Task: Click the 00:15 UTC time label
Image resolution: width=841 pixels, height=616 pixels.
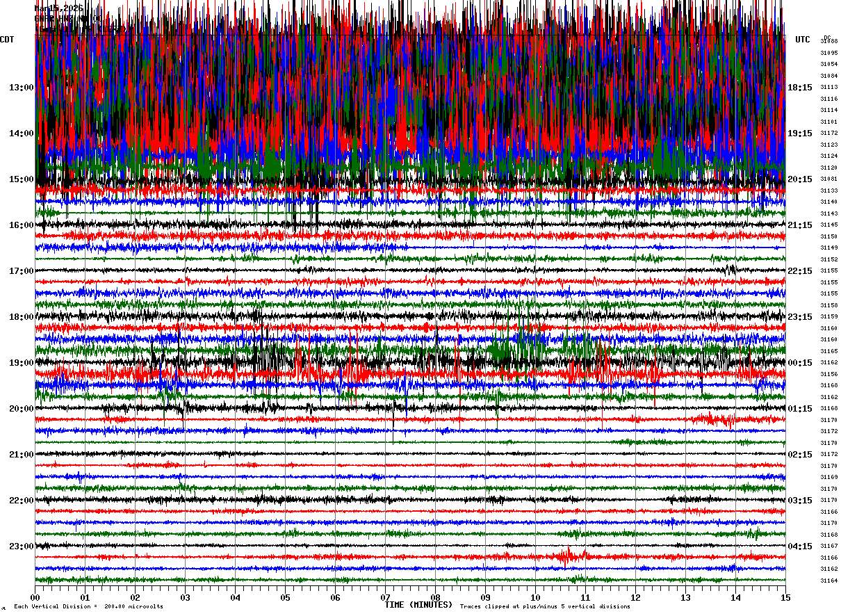Action: coord(800,363)
